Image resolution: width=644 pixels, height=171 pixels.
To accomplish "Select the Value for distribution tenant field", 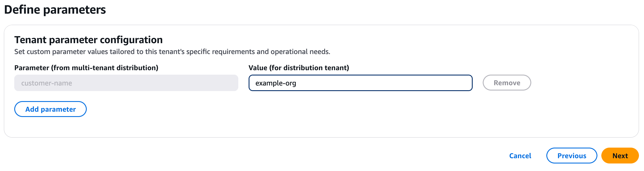I will [x=360, y=83].
